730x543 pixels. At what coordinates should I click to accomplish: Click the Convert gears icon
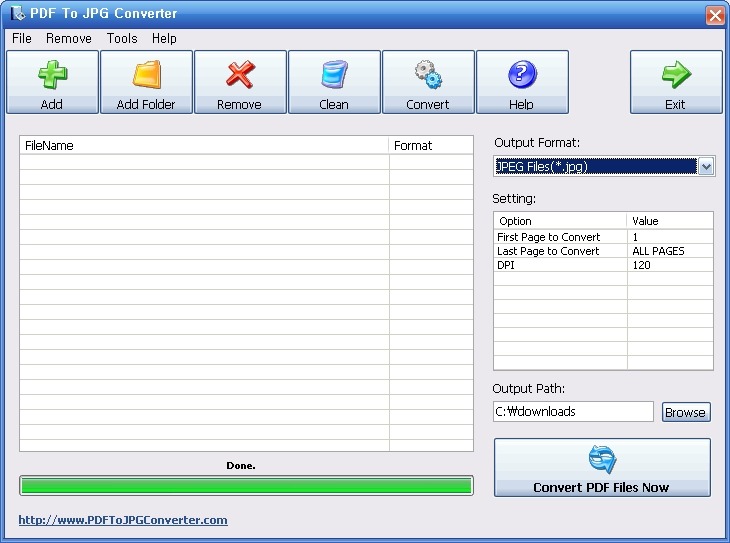427,75
